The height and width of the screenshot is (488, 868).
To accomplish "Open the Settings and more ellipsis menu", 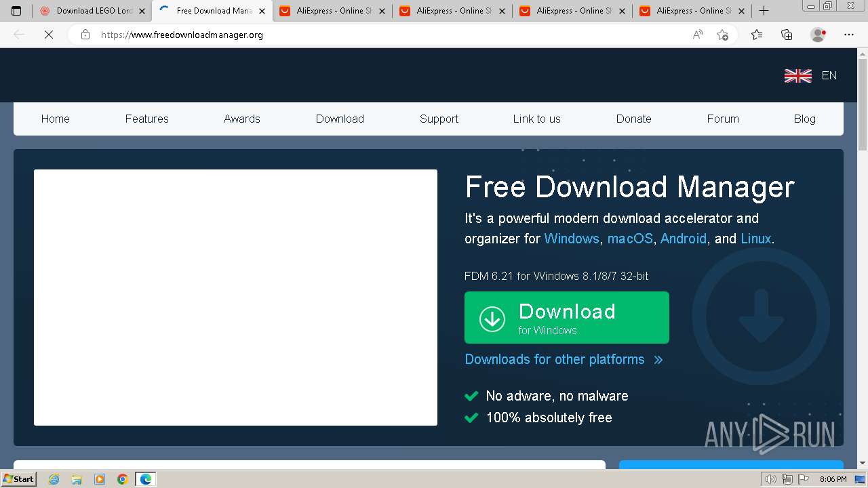I will pos(849,35).
